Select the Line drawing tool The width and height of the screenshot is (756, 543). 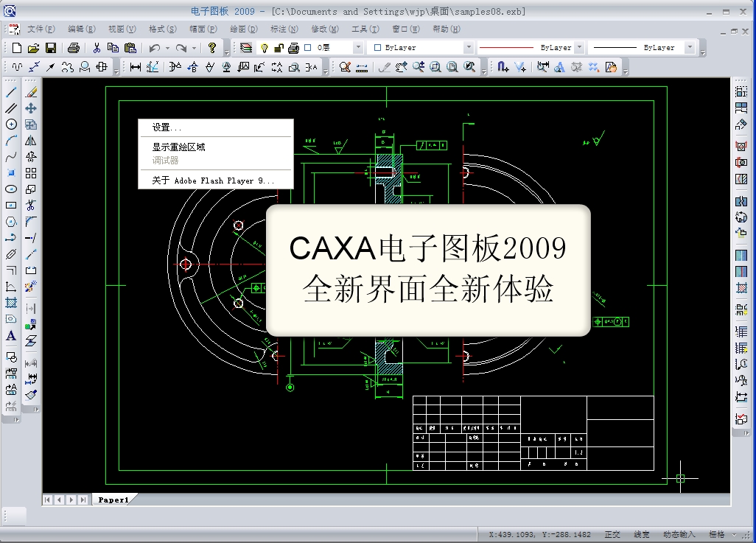coord(11,91)
